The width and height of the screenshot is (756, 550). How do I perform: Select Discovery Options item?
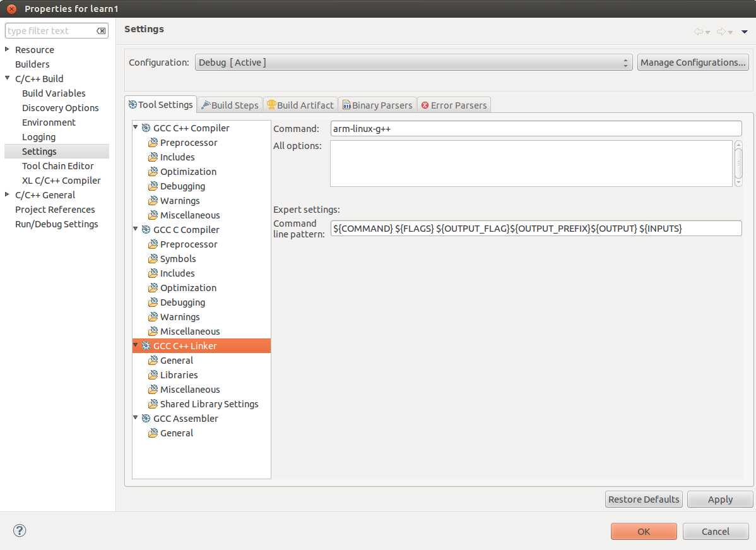61,107
